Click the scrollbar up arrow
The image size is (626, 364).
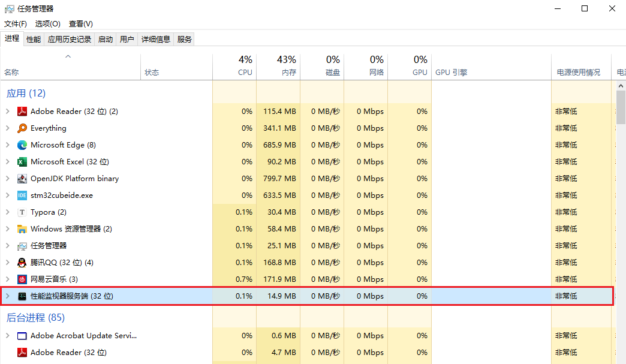(621, 86)
